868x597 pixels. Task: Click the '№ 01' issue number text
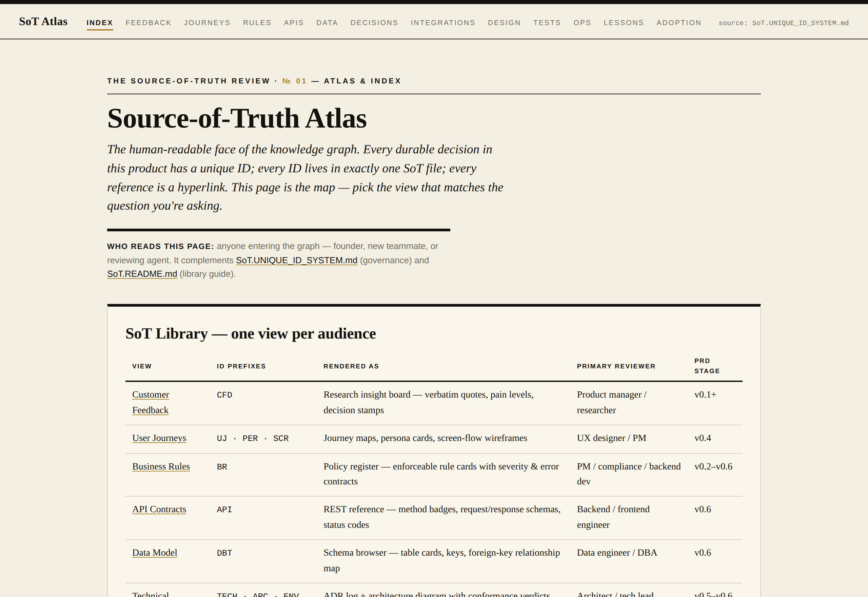pyautogui.click(x=294, y=81)
